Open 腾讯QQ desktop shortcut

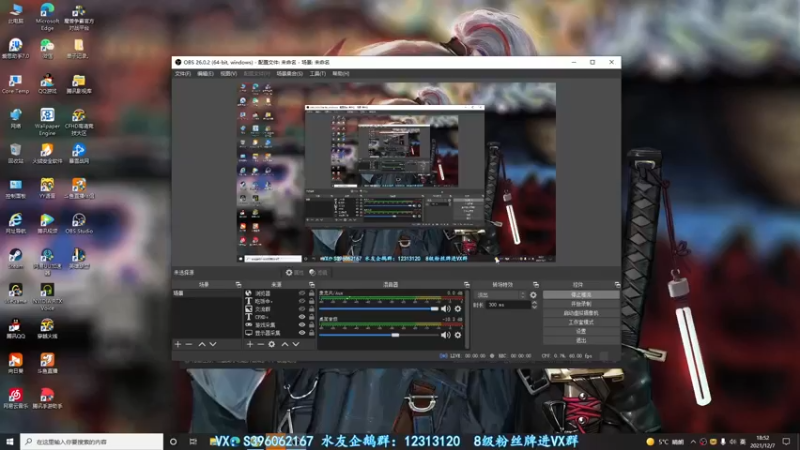click(15, 329)
